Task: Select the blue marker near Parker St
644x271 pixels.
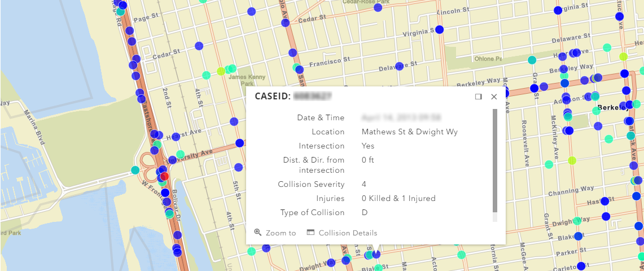Action: coord(578,235)
